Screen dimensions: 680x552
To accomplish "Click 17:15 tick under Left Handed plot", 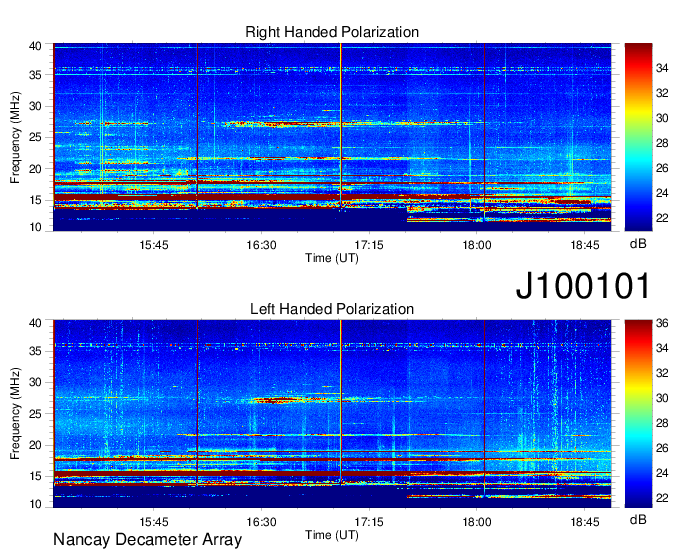I will pyautogui.click(x=369, y=522).
